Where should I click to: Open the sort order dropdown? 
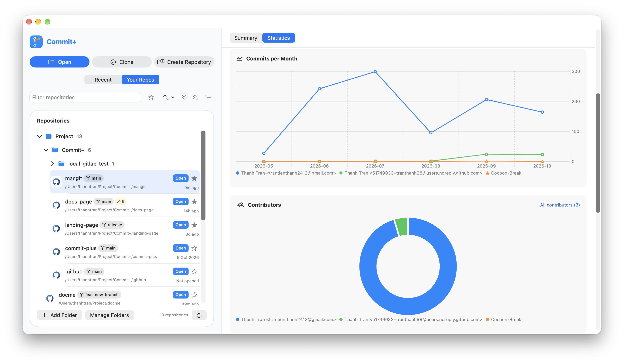tap(169, 97)
